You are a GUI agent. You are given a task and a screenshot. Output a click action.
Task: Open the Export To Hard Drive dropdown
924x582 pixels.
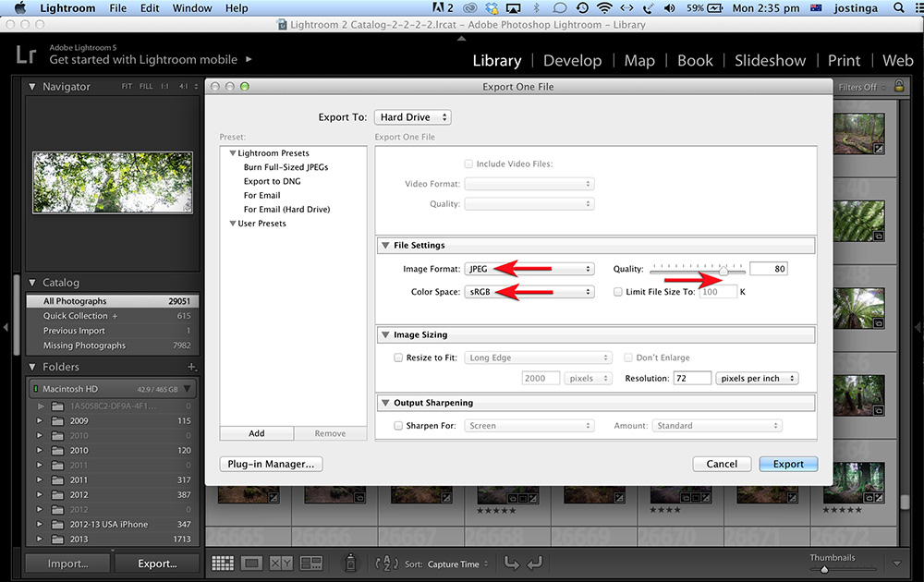tap(412, 117)
